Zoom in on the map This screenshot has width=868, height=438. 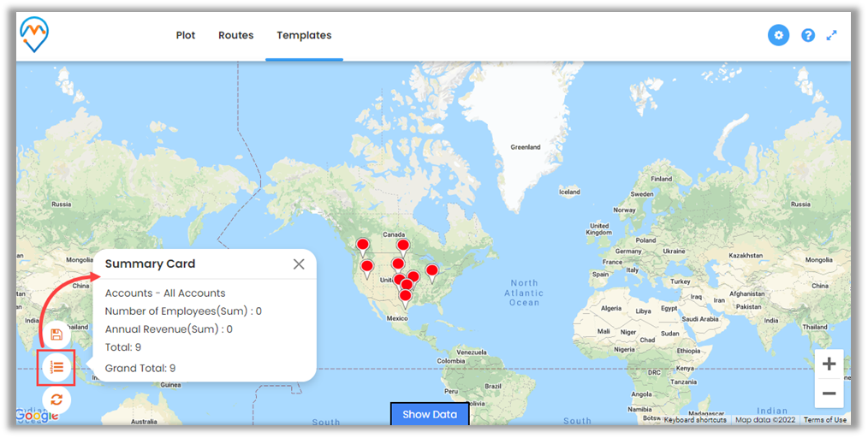829,364
